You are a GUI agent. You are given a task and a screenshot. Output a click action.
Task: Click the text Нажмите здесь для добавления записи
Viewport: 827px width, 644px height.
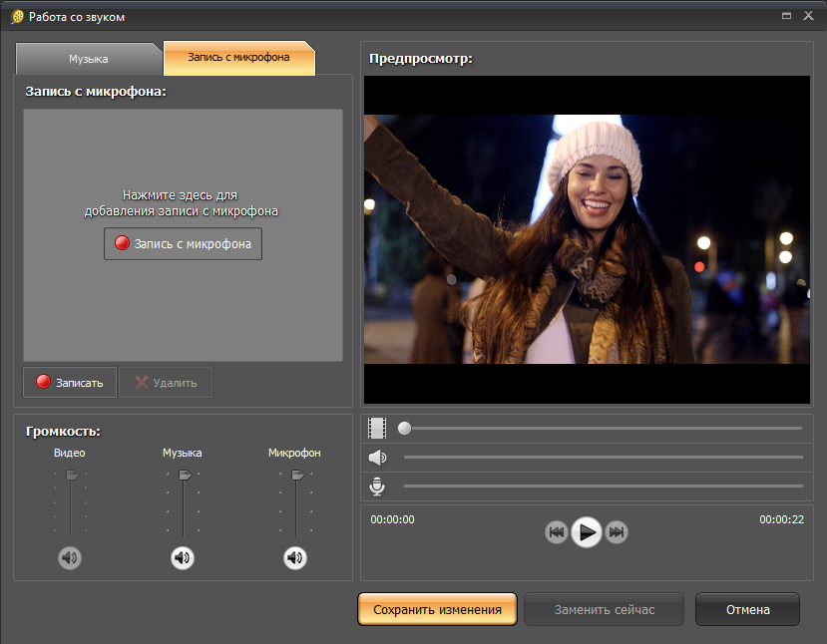(181, 203)
